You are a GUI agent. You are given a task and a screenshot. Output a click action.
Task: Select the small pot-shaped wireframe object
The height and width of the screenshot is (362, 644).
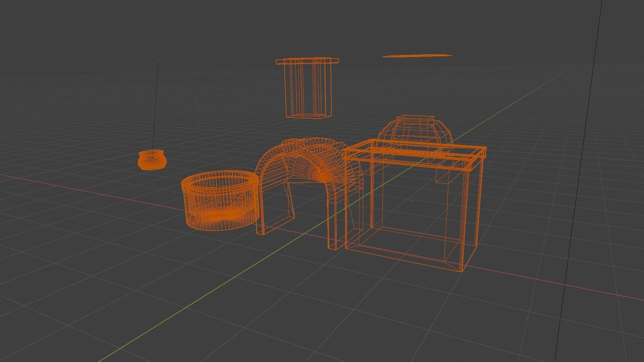[152, 160]
